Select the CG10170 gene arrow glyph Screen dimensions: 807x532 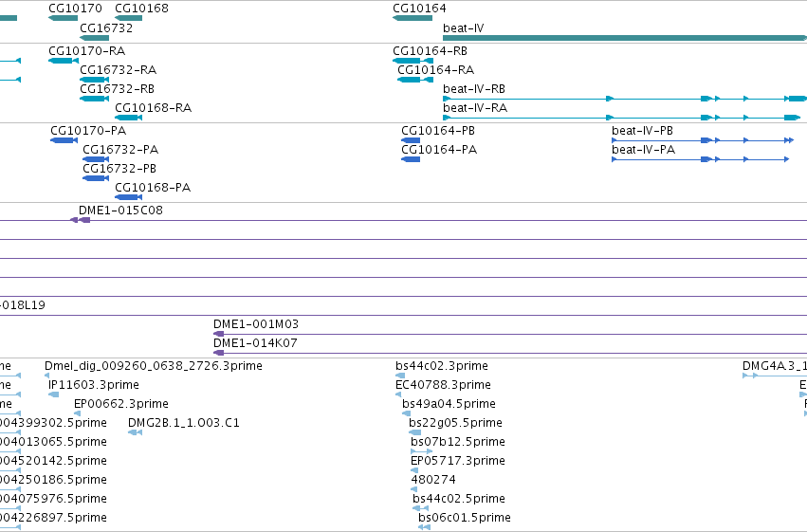tap(63, 18)
